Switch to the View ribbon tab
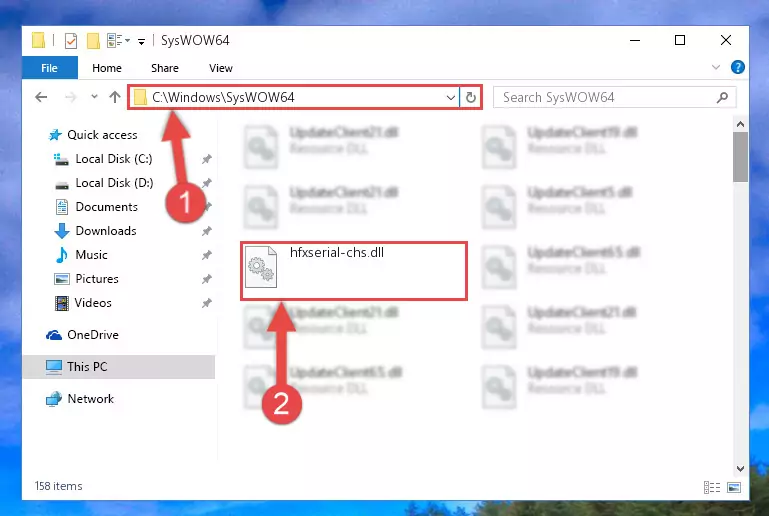769x516 pixels. 221,68
